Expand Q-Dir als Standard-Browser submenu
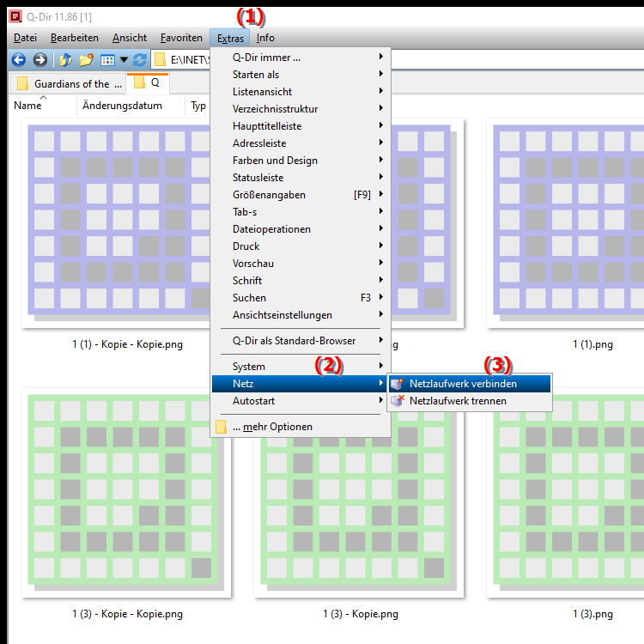The height and width of the screenshot is (644, 644). click(x=301, y=341)
